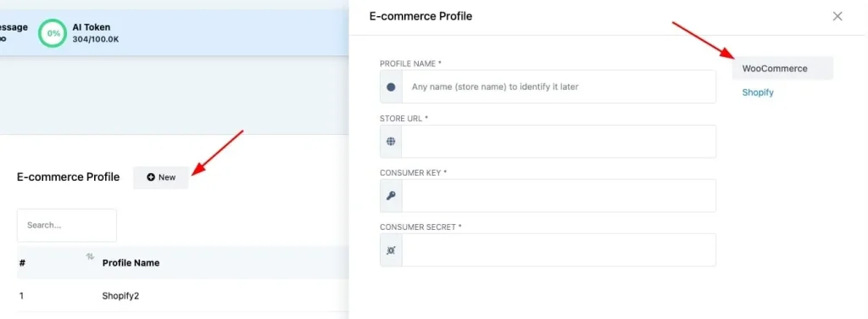The height and width of the screenshot is (319, 868).
Task: Click the Search box above the table
Action: [x=67, y=226]
